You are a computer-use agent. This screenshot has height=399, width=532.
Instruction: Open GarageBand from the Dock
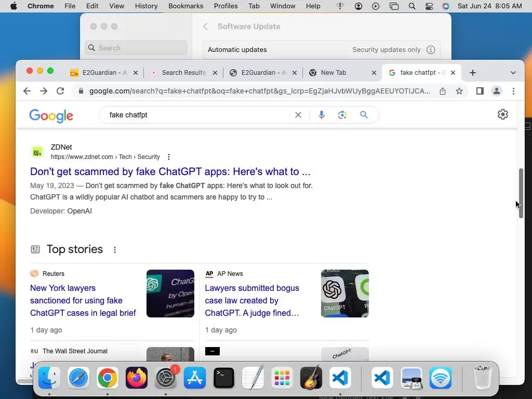coord(311,378)
